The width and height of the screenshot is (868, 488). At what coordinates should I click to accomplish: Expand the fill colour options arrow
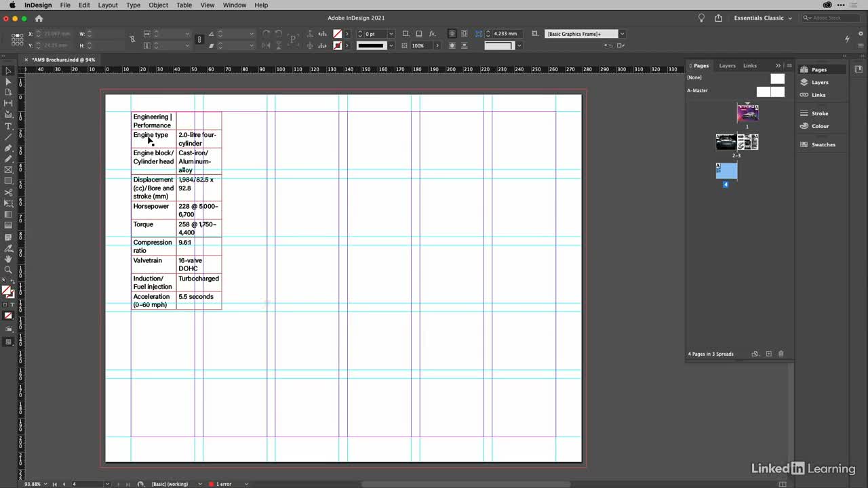(x=347, y=34)
